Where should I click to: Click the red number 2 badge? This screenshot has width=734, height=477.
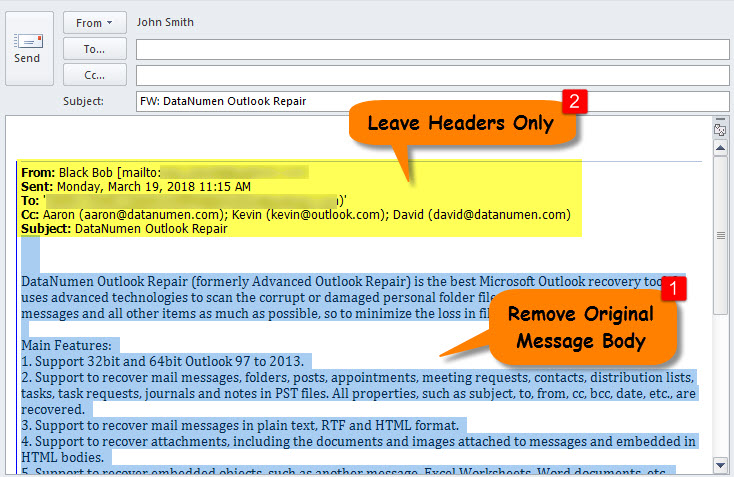point(573,100)
